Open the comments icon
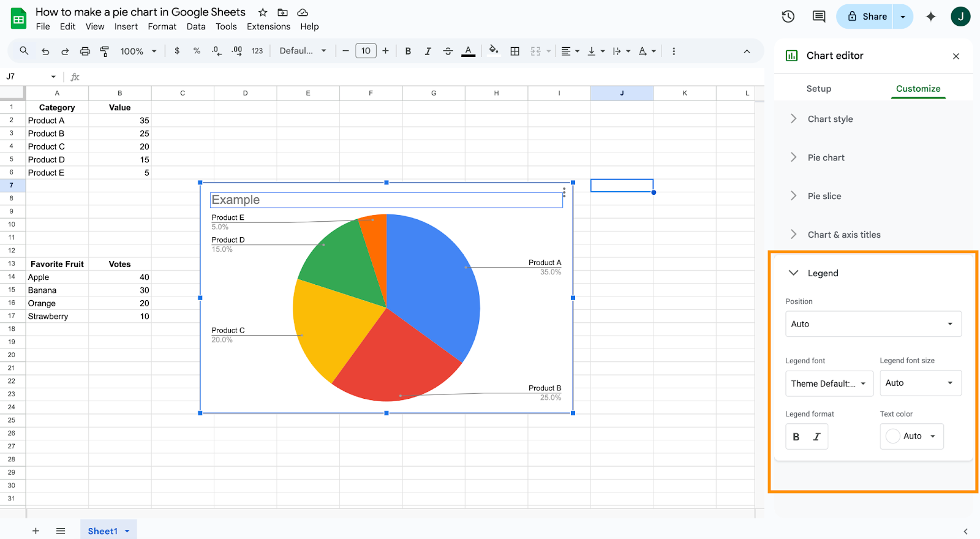Screen dimensions: 980x539 pyautogui.click(x=819, y=17)
